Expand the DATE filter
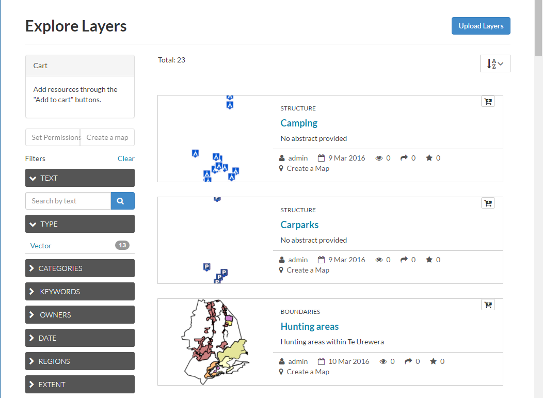The image size is (543, 398). tap(80, 338)
